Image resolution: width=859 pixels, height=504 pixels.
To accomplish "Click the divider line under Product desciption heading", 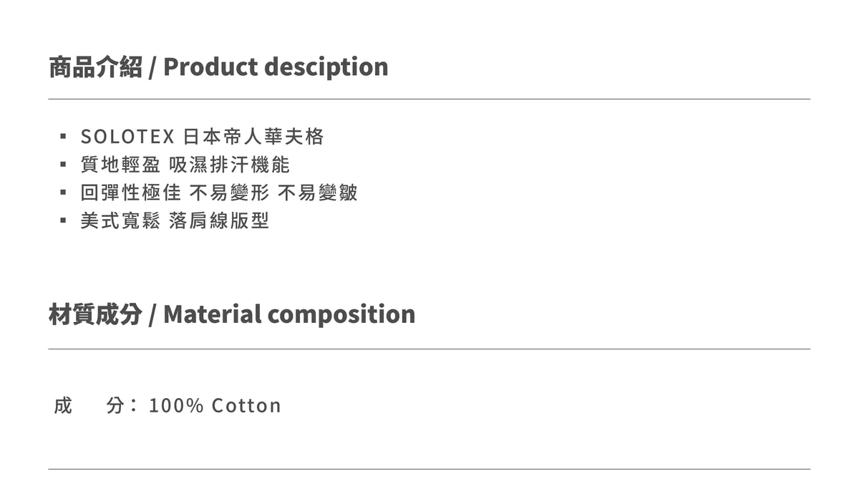I will pos(429,99).
